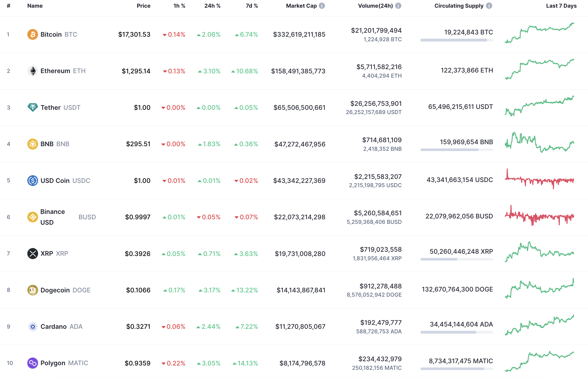Open the Market Cap info tooltip

322,5
